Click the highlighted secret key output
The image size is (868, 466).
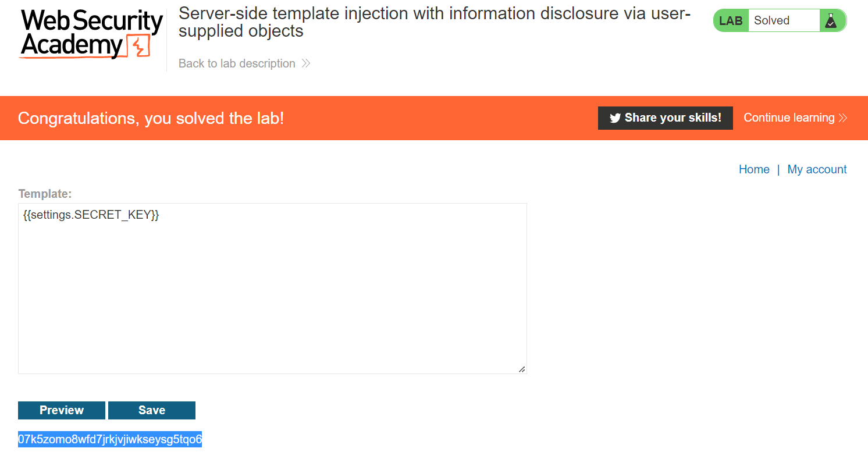[x=110, y=439]
